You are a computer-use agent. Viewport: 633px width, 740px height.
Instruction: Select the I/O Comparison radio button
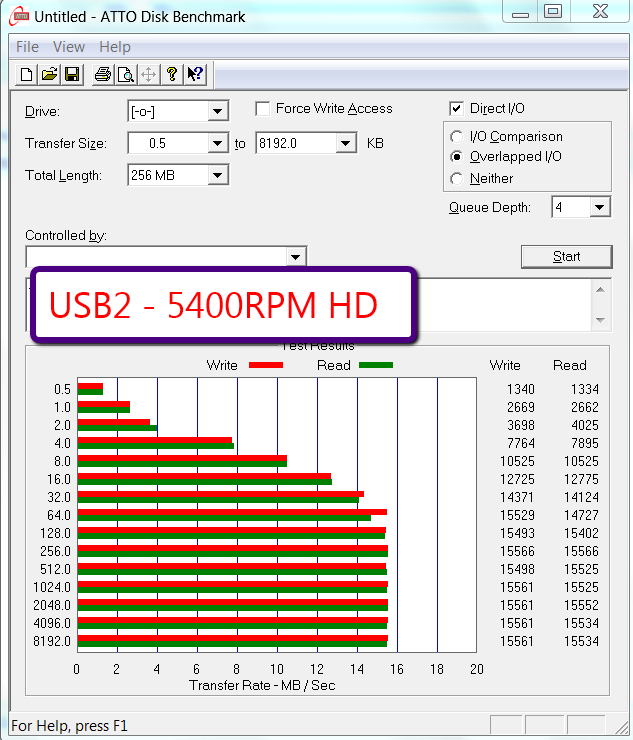pyautogui.click(x=456, y=137)
